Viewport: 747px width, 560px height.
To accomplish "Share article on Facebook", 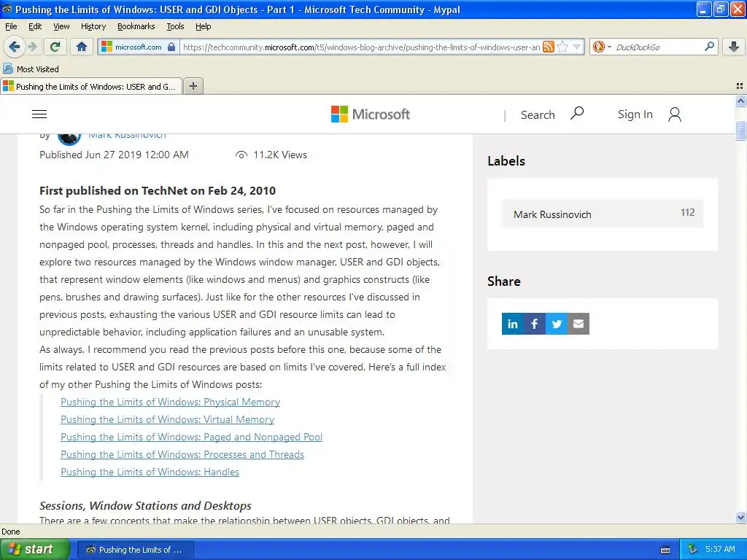I will click(535, 324).
